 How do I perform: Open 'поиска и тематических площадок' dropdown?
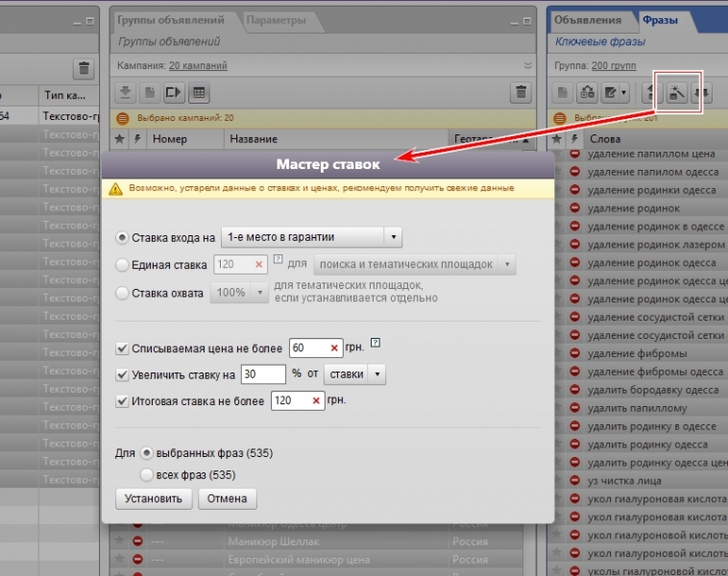point(415,265)
